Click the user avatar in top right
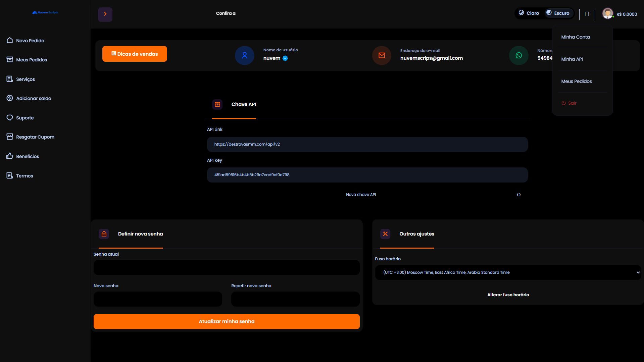The height and width of the screenshot is (362, 644). 607,14
